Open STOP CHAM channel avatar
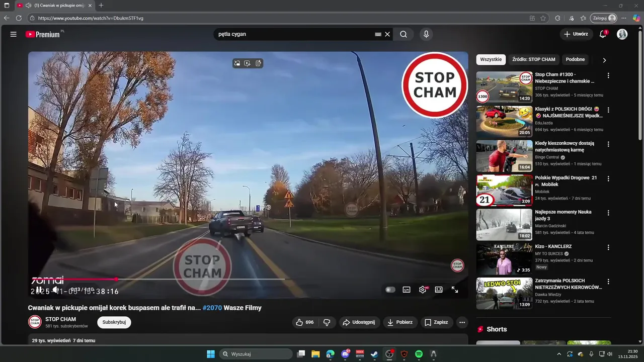The height and width of the screenshot is (362, 644). [35, 322]
